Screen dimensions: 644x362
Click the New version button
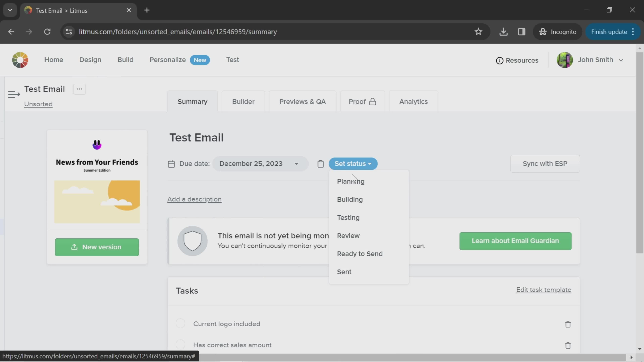(97, 247)
